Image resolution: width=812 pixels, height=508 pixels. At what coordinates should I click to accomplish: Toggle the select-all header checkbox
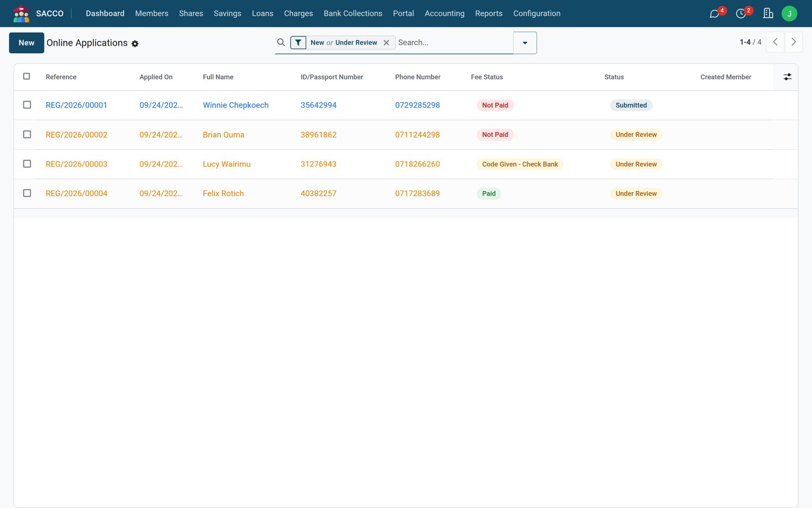(26, 76)
